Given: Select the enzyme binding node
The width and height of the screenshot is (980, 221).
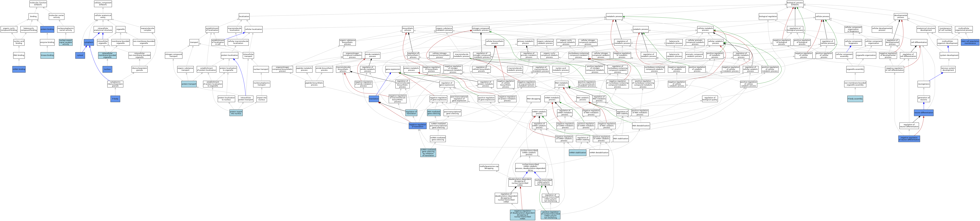Looking at the screenshot, I should coord(47,42).
